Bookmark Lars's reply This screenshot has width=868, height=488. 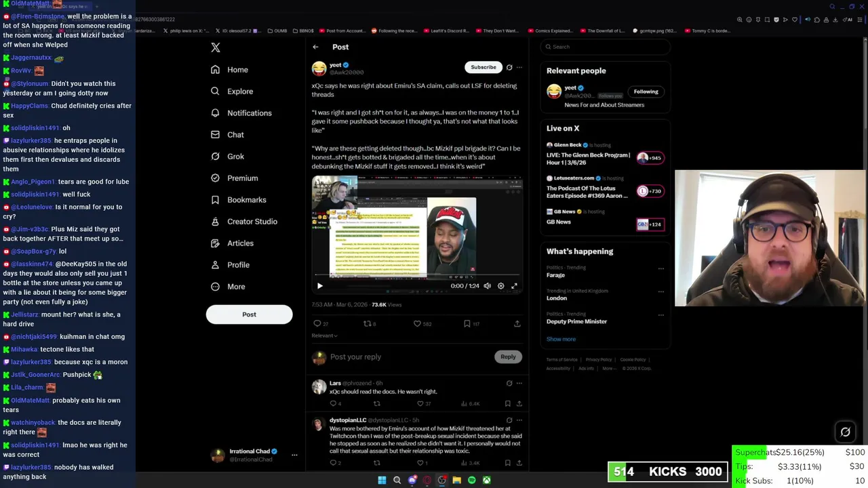point(507,404)
